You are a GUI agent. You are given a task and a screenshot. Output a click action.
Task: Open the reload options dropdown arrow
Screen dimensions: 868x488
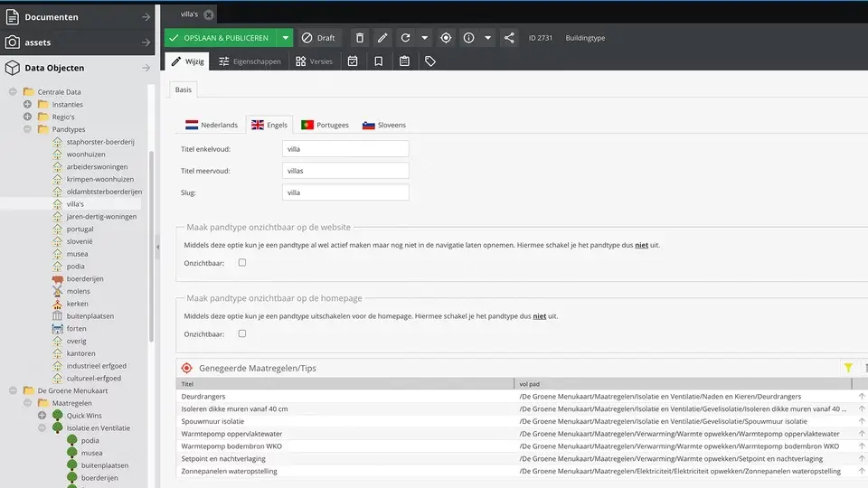425,38
